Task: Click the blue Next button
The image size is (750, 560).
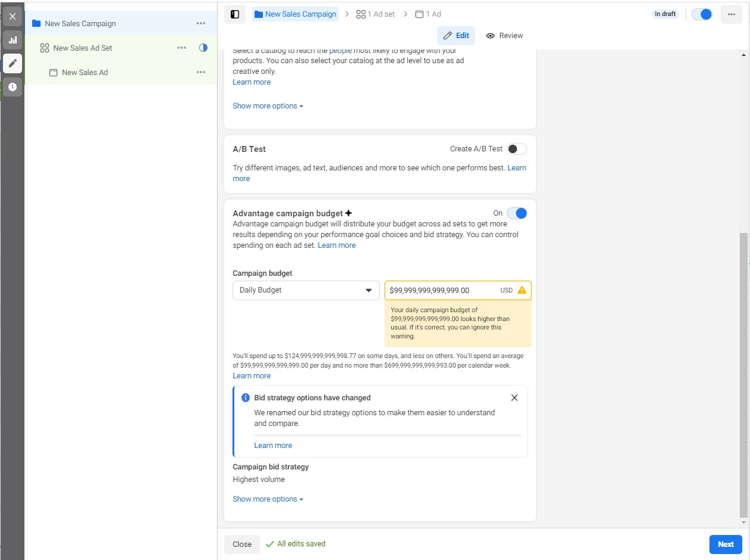Action: pos(726,544)
